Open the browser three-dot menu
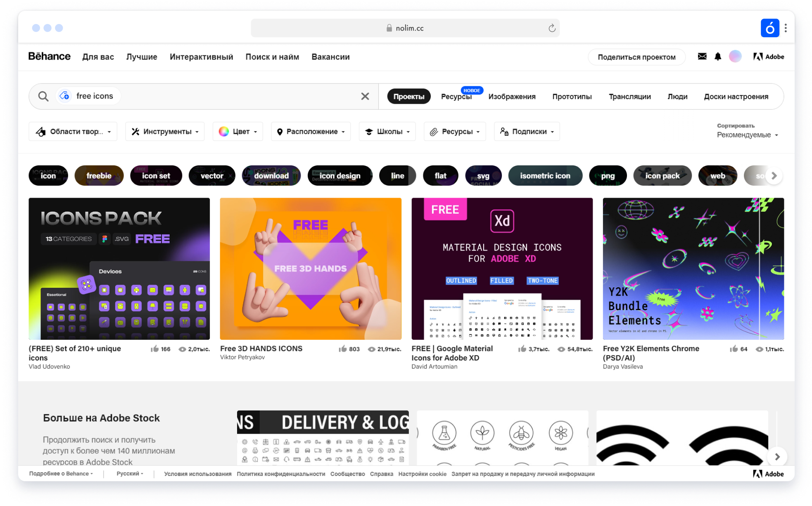This screenshot has height=506, width=812. [x=786, y=28]
